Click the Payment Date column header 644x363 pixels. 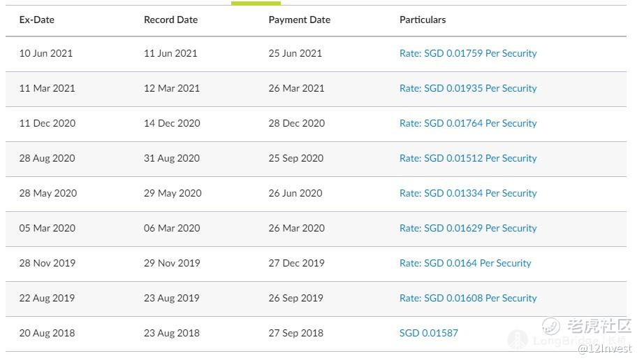[299, 20]
